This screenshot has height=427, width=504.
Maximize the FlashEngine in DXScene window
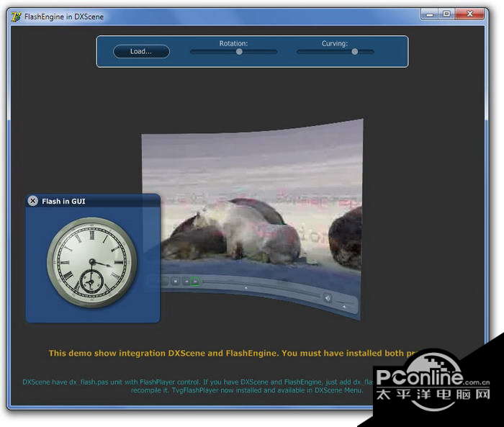point(447,14)
